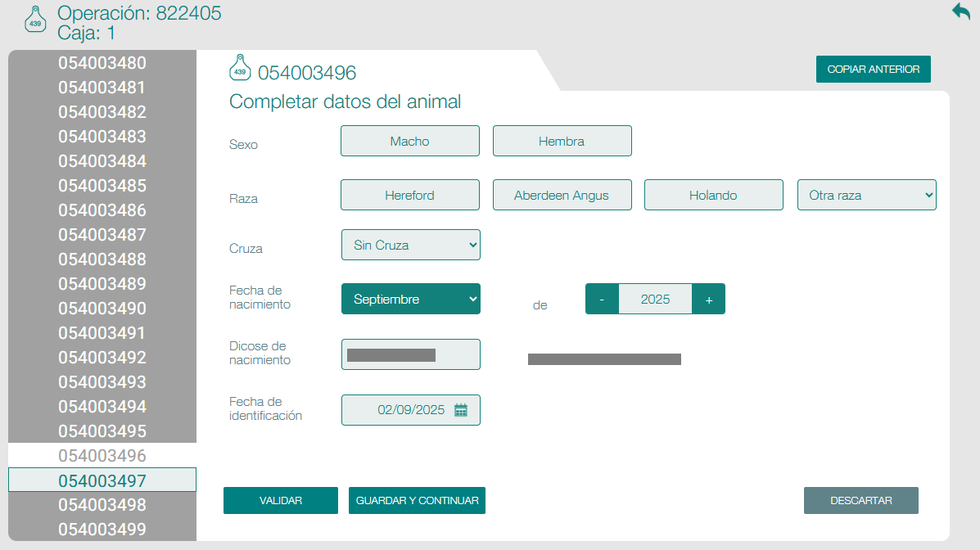Viewport: 980px width, 550px height.
Task: Click the ear tag icon beside 054003496
Action: (238, 70)
